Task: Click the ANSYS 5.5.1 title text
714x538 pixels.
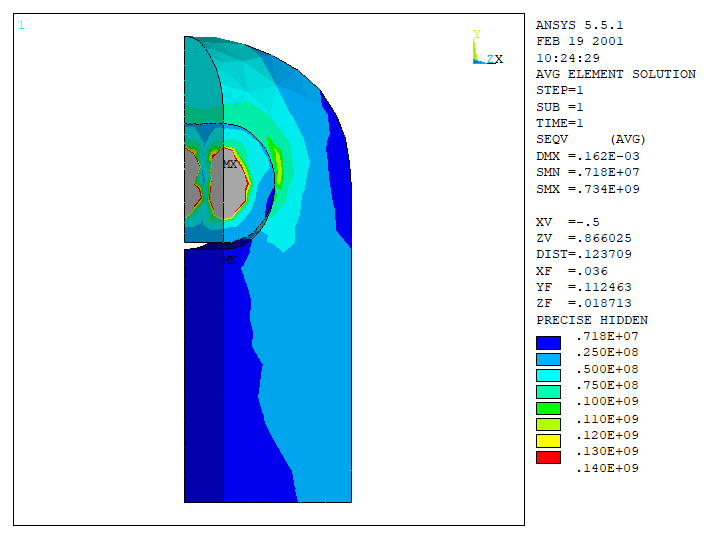Action: point(579,25)
